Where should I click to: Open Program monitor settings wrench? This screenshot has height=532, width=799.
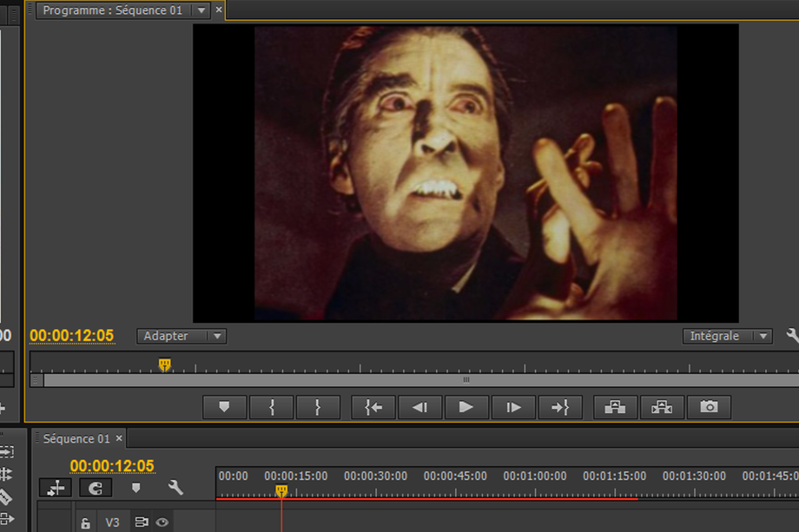pos(792,336)
